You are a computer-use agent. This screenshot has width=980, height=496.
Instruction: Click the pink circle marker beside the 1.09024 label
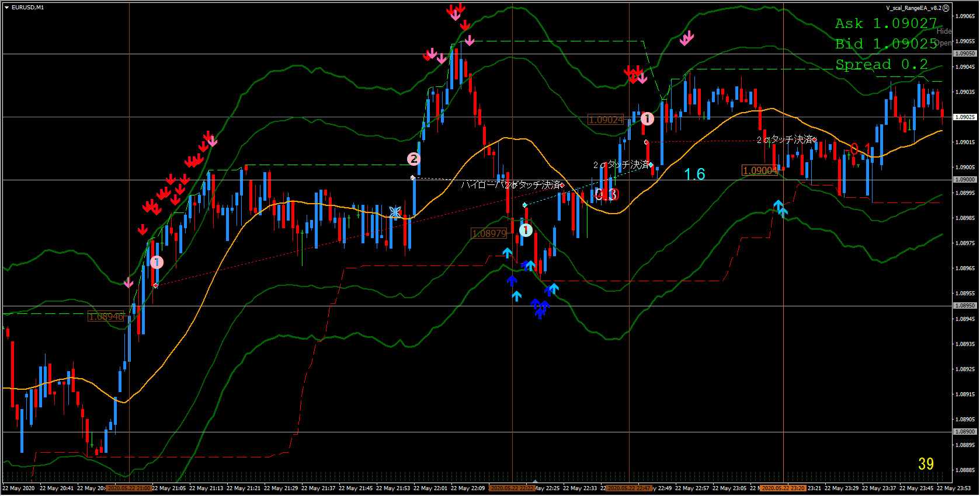(647, 119)
